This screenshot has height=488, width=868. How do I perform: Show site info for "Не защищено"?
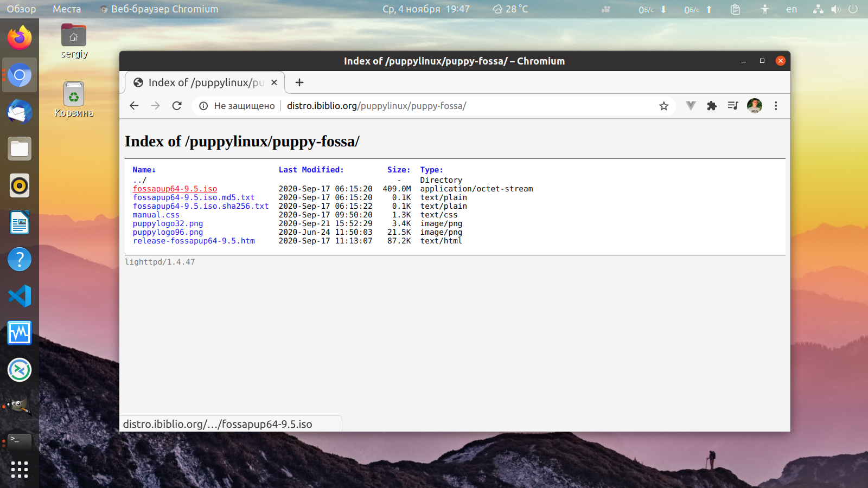237,106
